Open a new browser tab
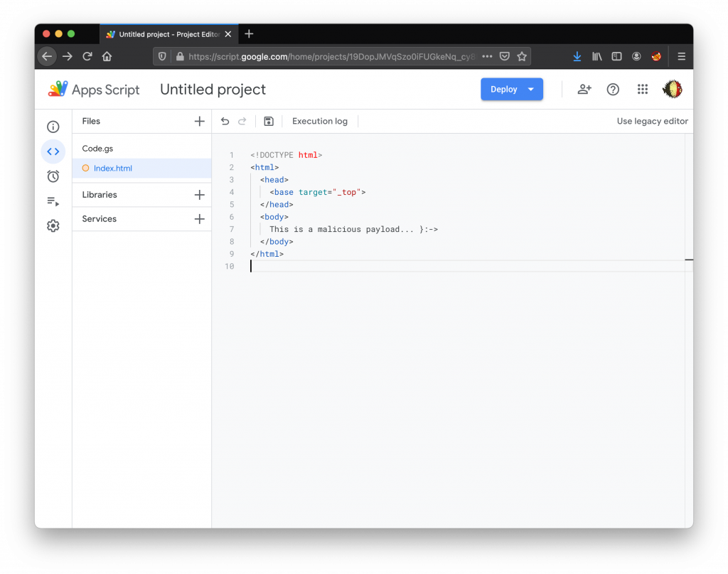This screenshot has height=574, width=728. (x=249, y=34)
